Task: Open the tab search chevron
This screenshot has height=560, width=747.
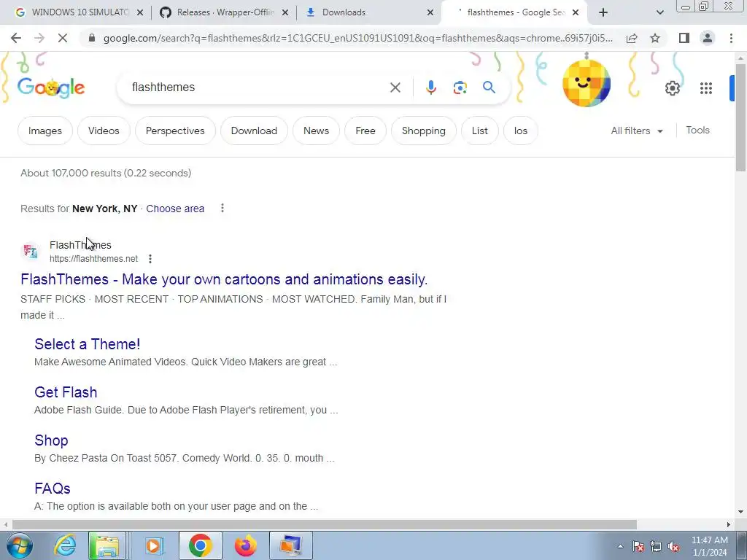Action: [x=659, y=12]
